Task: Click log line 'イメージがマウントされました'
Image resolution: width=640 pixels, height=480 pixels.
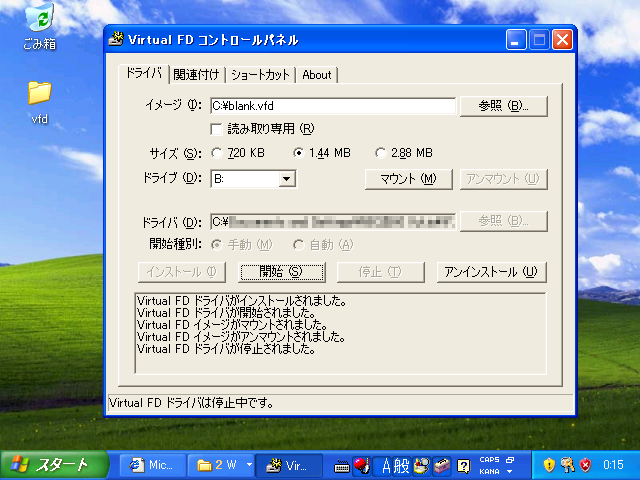Action: (x=232, y=325)
